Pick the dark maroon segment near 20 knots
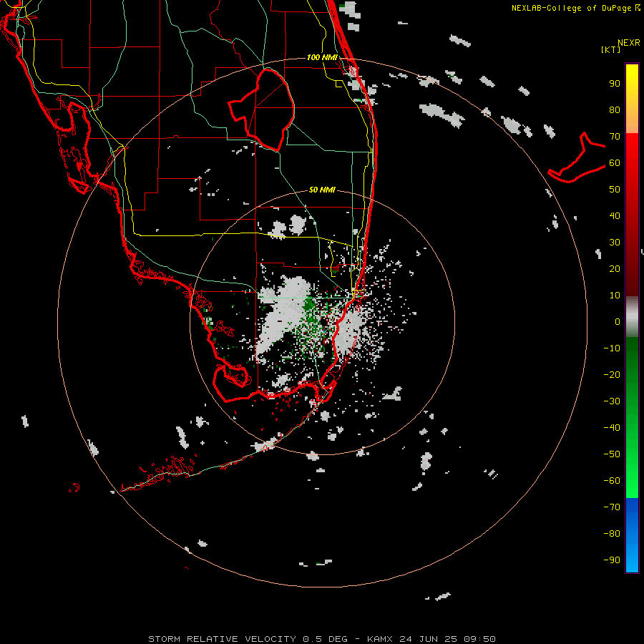This screenshot has width=644, height=644. (632, 269)
